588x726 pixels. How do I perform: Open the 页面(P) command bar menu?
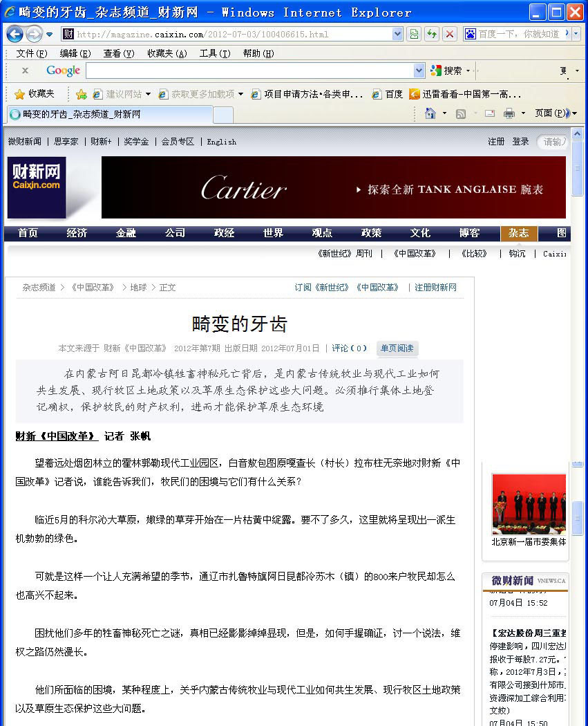(x=555, y=113)
